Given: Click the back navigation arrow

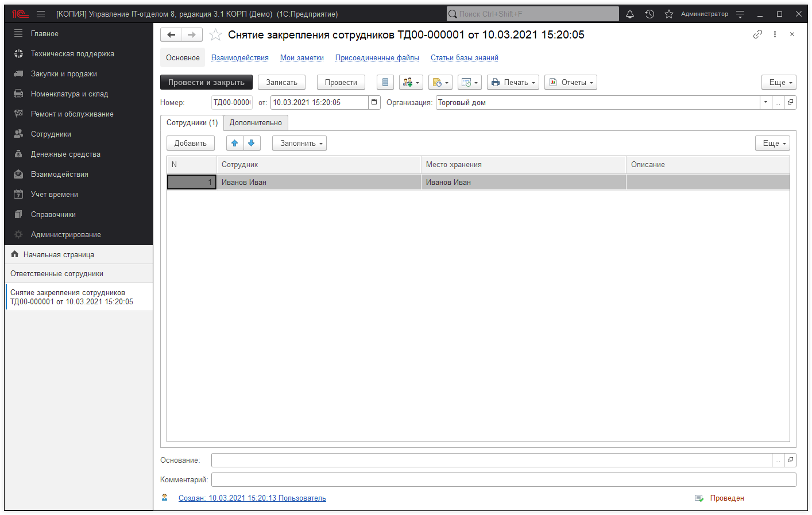Looking at the screenshot, I should [171, 35].
